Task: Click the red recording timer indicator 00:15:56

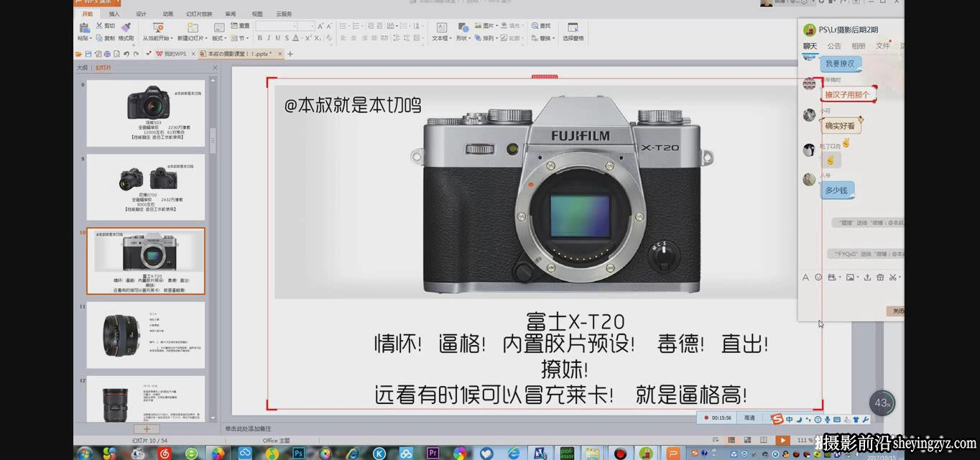Action: [x=717, y=418]
